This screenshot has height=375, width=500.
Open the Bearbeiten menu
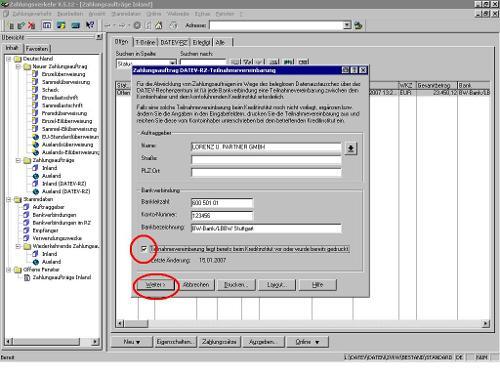(x=70, y=14)
